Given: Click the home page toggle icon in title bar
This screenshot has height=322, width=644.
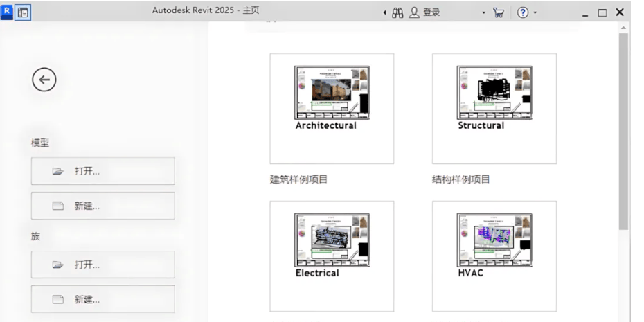Looking at the screenshot, I should (x=24, y=12).
